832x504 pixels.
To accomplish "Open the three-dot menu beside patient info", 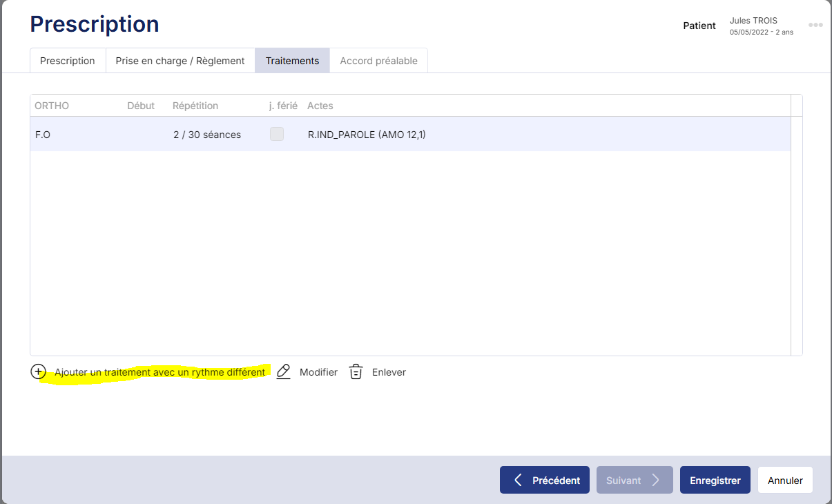I will click(815, 26).
